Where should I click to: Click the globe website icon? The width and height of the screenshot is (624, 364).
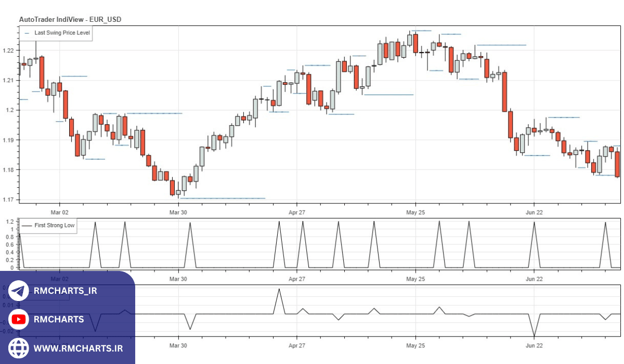[19, 348]
